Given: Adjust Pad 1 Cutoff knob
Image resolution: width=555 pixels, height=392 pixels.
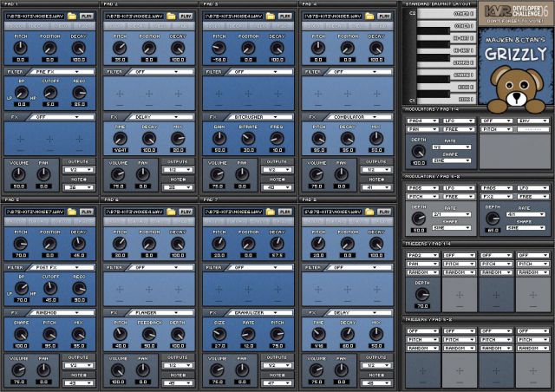Looking at the screenshot, I should 50,93.
